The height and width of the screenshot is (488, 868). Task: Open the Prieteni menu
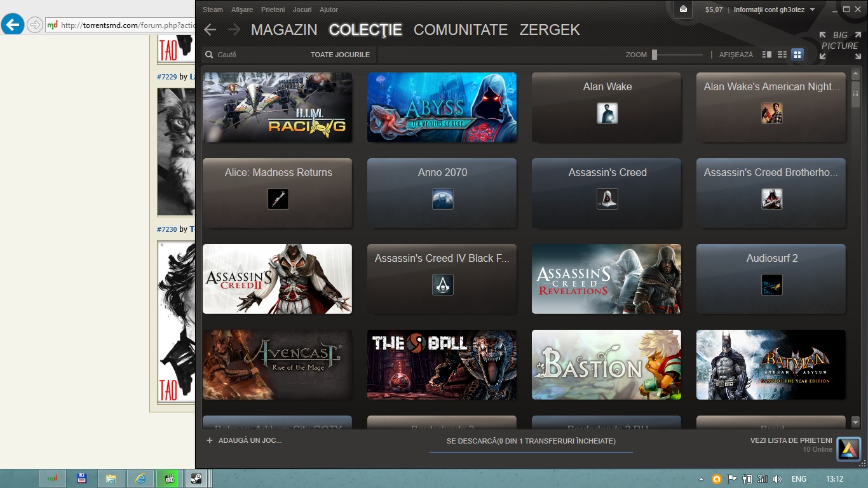pos(273,10)
